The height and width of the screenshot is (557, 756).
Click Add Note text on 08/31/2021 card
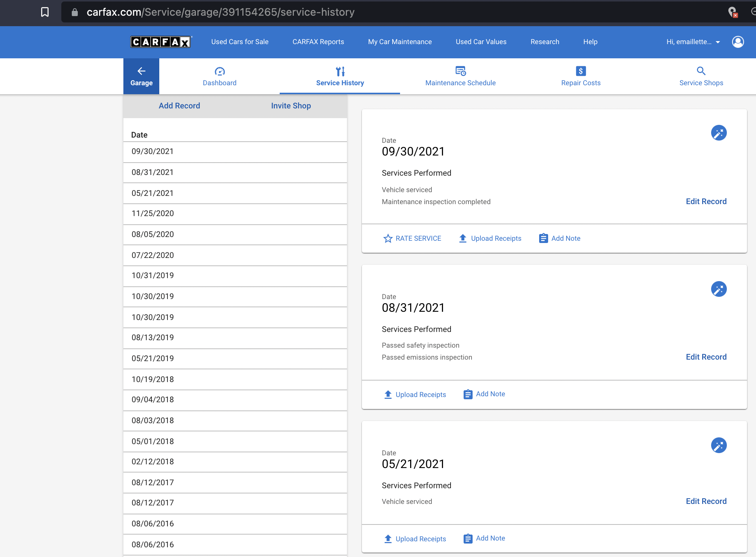tap(490, 394)
